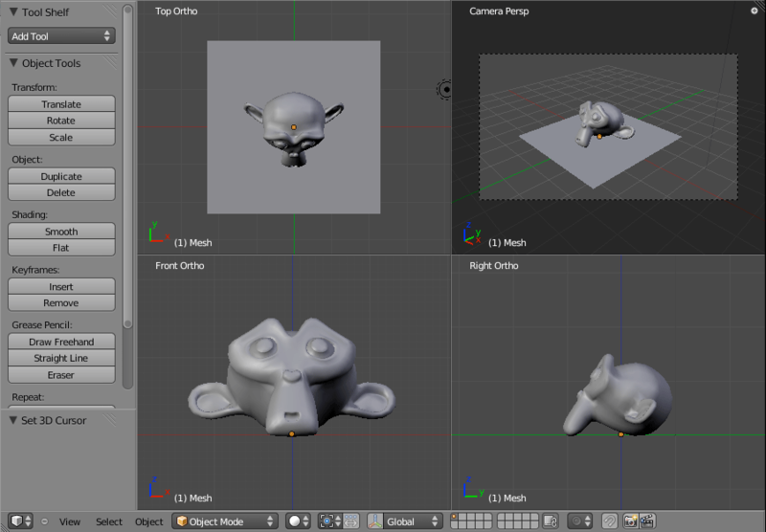Activate the second layer grid block's first layer

[501, 518]
